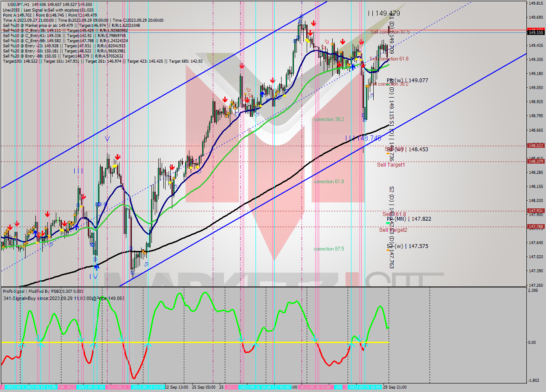
Task: Click the '| | | 148.745' wave label
Action: 363,138
